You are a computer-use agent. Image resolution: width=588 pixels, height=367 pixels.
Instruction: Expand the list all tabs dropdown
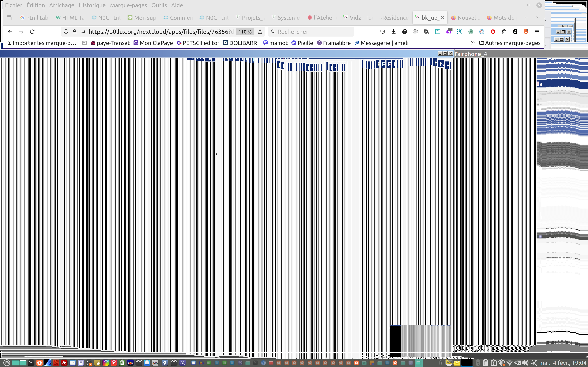(538, 18)
